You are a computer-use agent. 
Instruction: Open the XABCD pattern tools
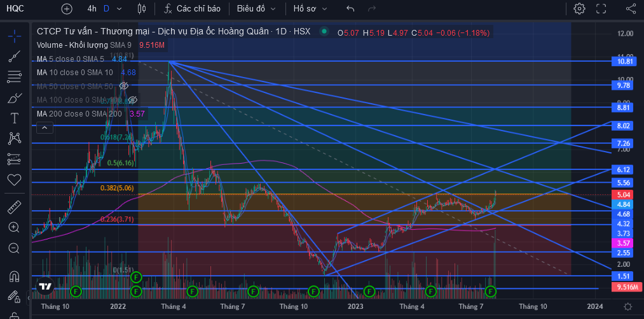click(15, 138)
